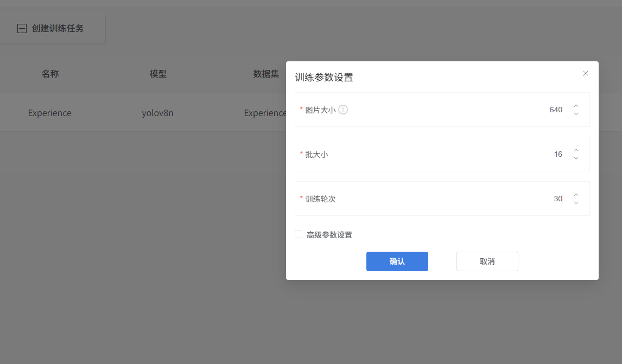The width and height of the screenshot is (622, 364).
Task: Close the 训练参数设置 dialog with X
Action: [x=585, y=73]
